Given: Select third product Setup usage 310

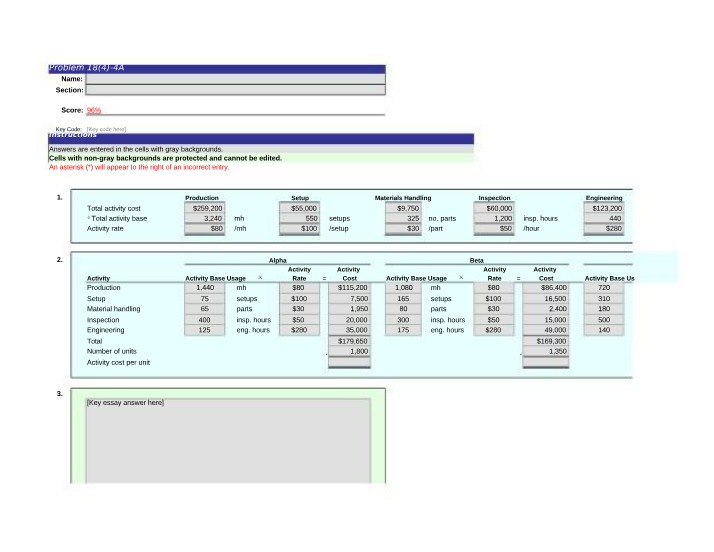Looking at the screenshot, I should click(x=604, y=299).
